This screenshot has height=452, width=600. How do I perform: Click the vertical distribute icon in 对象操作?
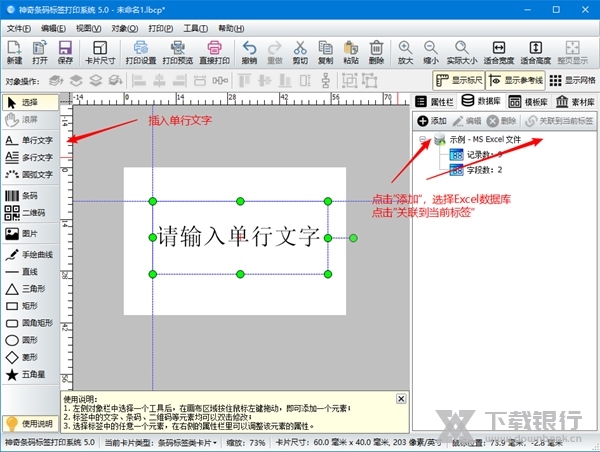tap(326, 81)
